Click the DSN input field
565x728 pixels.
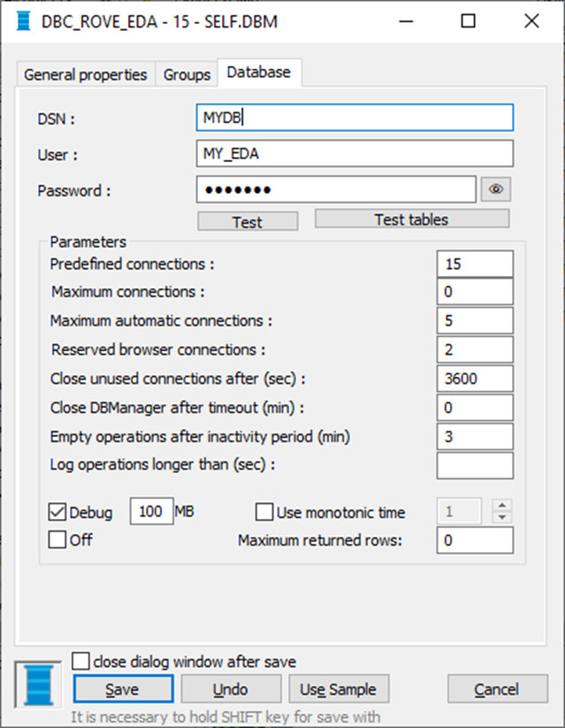(x=354, y=117)
